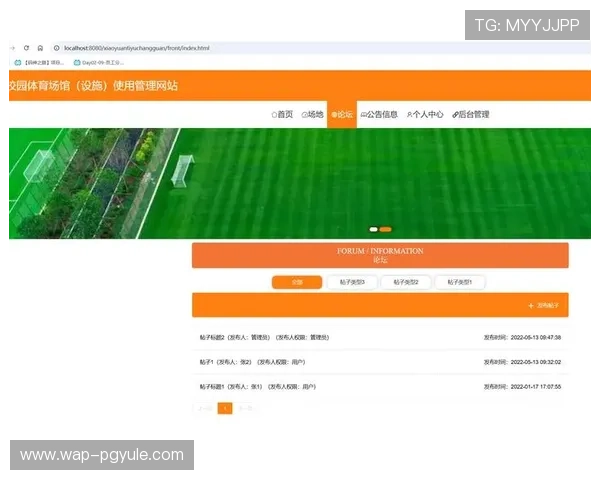Filter posts by 帖子类型3

[x=352, y=282]
